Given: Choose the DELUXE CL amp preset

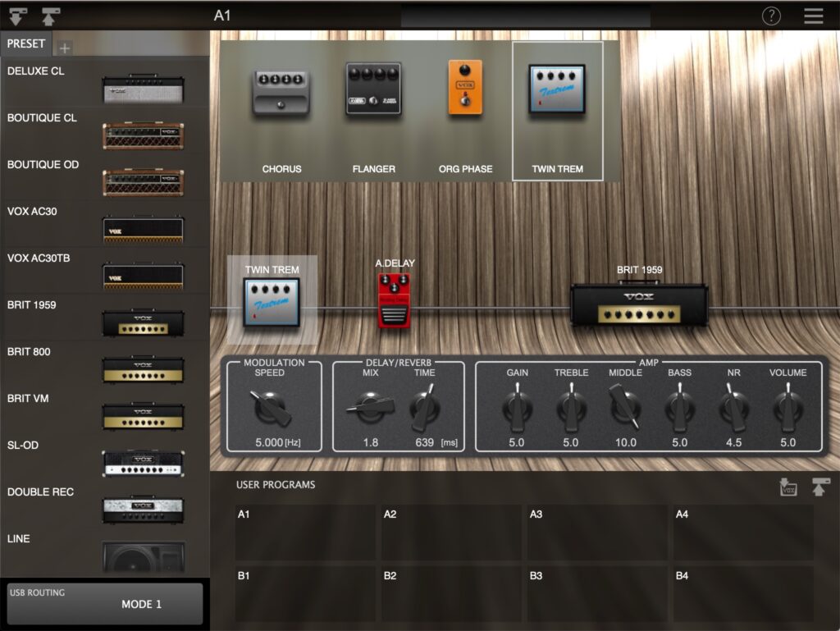Looking at the screenshot, I should (104, 84).
